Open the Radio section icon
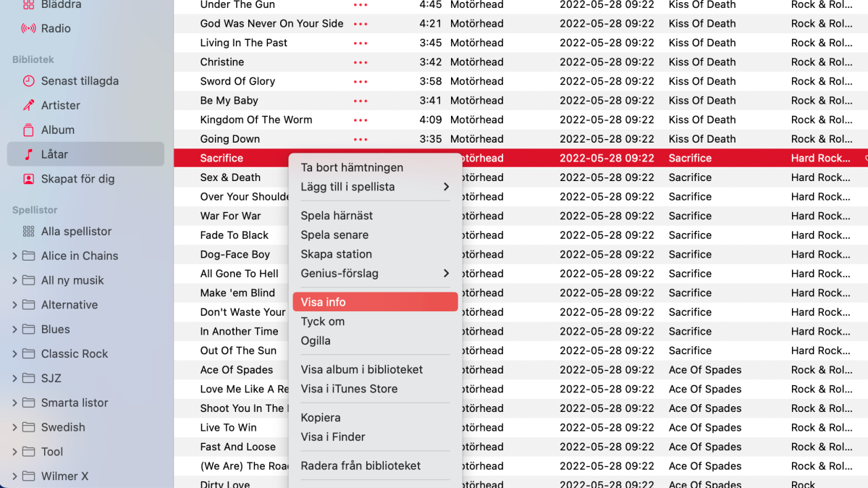 (28, 28)
